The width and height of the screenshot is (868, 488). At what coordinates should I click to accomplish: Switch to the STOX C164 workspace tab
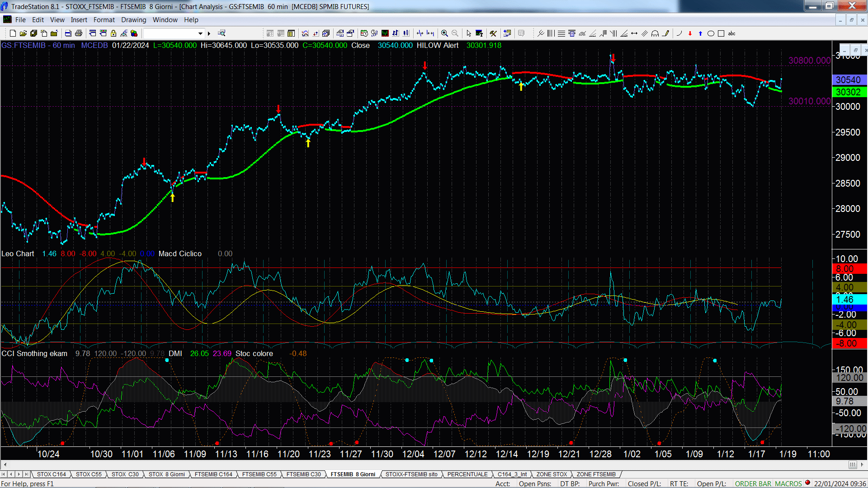point(52,474)
